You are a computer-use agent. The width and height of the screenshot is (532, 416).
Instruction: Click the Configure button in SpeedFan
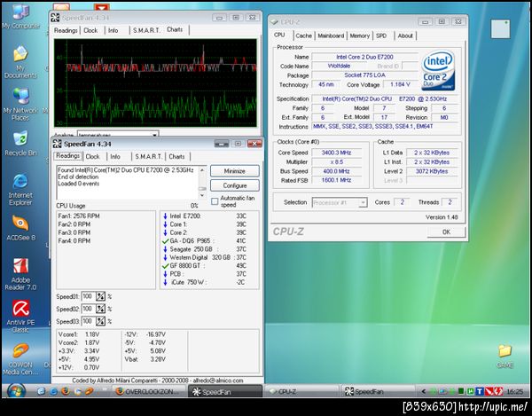tap(234, 185)
